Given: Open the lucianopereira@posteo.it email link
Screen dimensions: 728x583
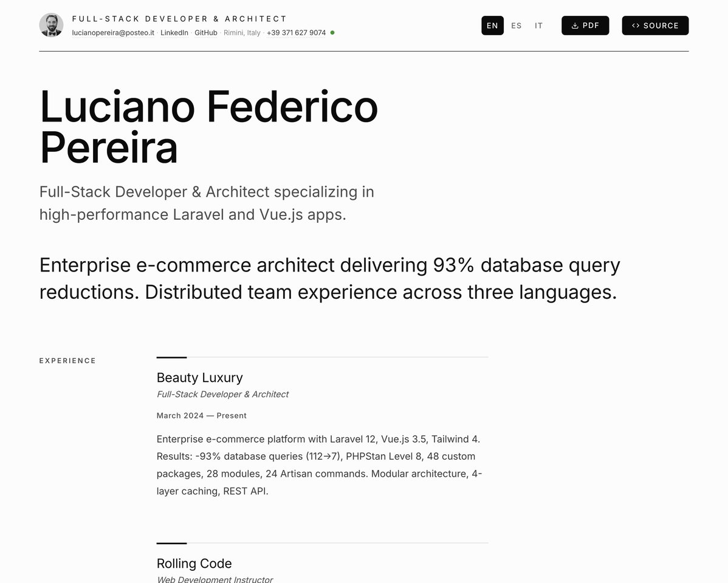Looking at the screenshot, I should 113,33.
